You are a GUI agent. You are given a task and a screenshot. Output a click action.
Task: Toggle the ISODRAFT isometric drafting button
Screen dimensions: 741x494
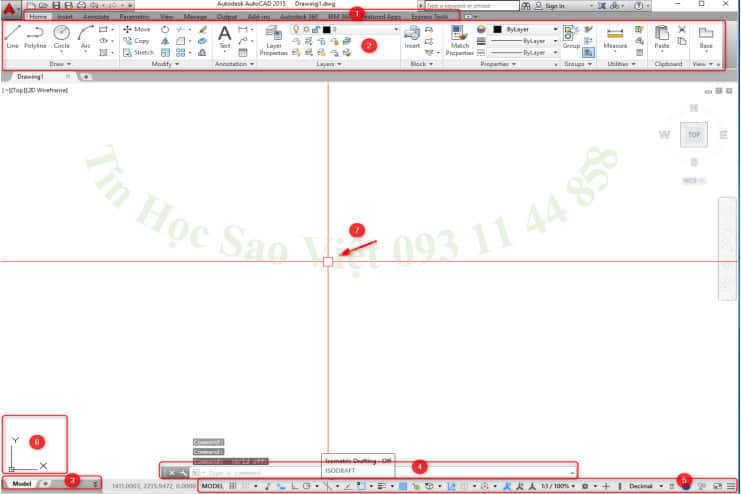pos(327,486)
